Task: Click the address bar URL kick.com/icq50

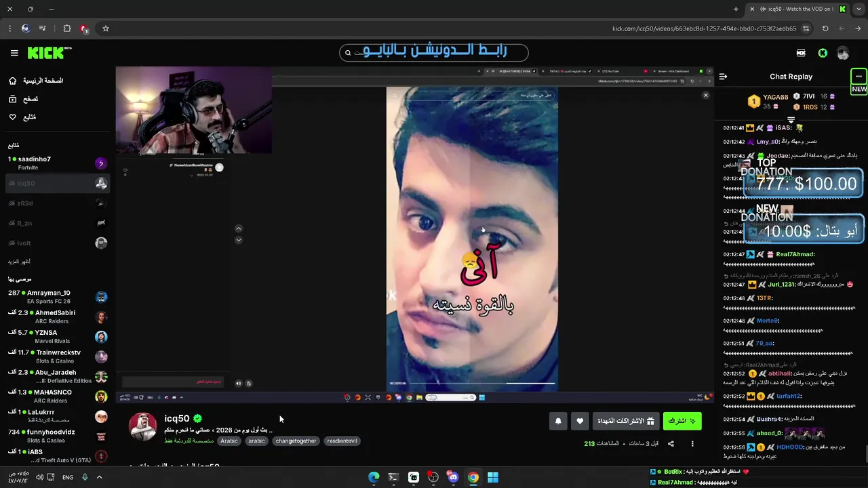Action: (x=704, y=28)
